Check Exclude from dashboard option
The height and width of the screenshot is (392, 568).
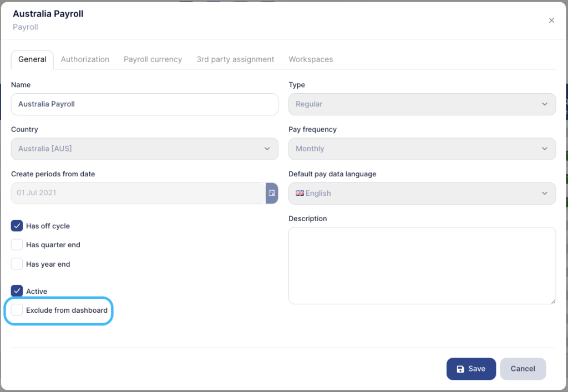(17, 310)
